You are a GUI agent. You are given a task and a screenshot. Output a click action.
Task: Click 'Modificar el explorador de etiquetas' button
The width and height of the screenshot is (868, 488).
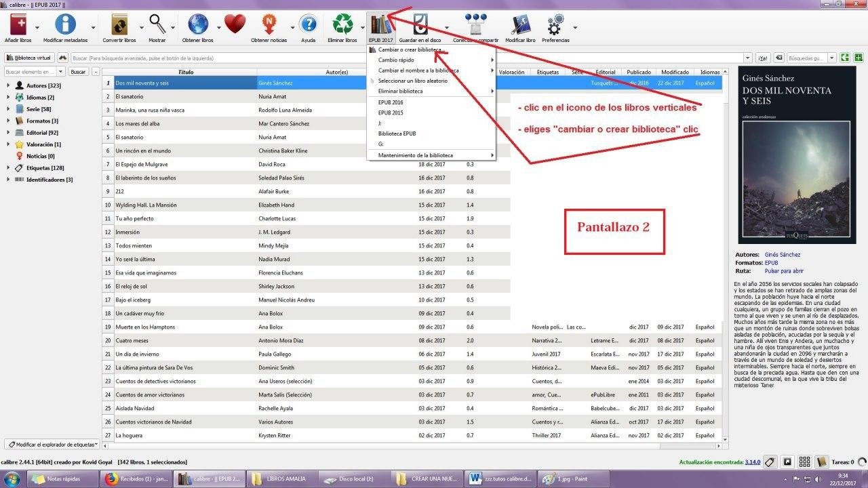[x=52, y=445]
